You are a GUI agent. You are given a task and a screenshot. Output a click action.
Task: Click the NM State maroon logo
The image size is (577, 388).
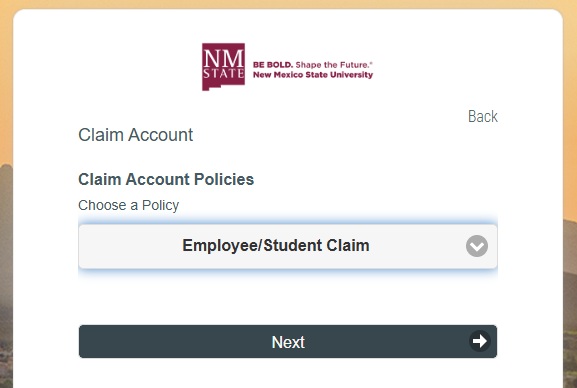(x=223, y=66)
